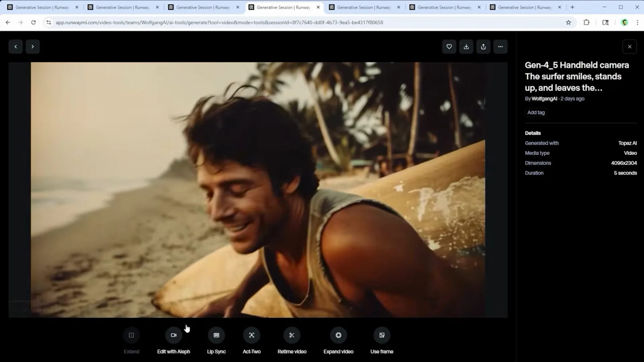Switch to second Generative Session tab
This screenshot has width=644, height=362.
(123, 7)
